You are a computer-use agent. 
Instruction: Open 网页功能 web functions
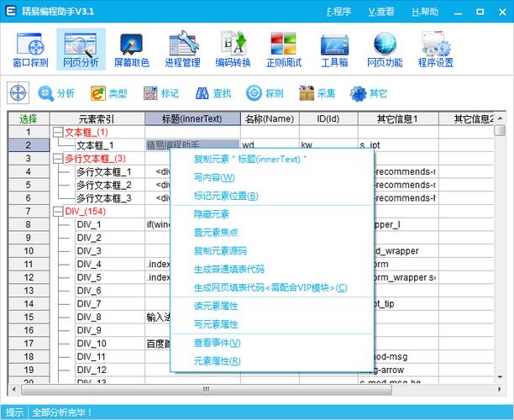pos(385,50)
